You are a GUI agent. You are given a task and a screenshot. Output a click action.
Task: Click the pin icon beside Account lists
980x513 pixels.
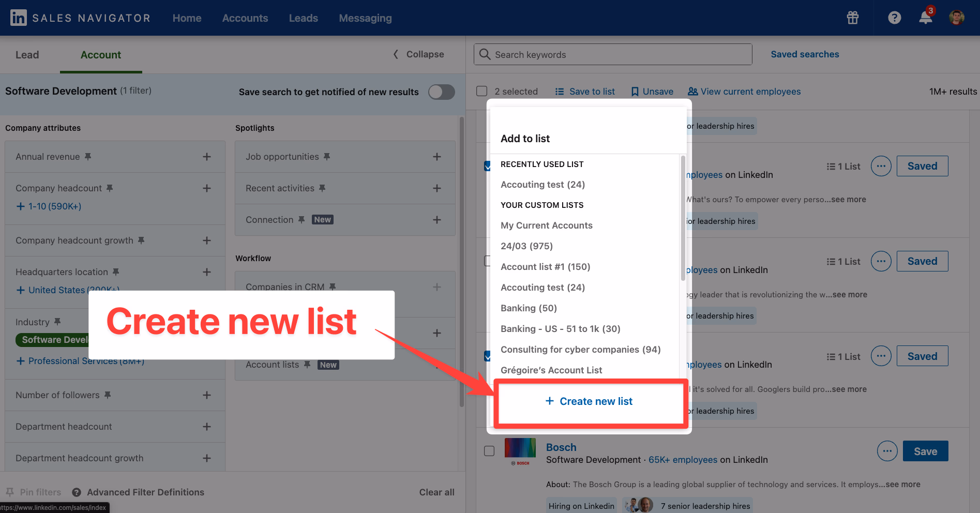click(x=307, y=364)
